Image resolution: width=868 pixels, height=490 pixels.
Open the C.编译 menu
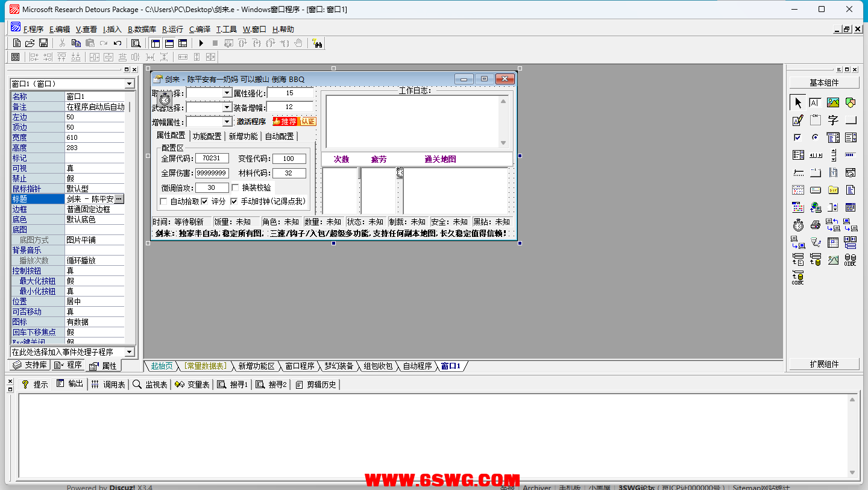click(x=200, y=29)
